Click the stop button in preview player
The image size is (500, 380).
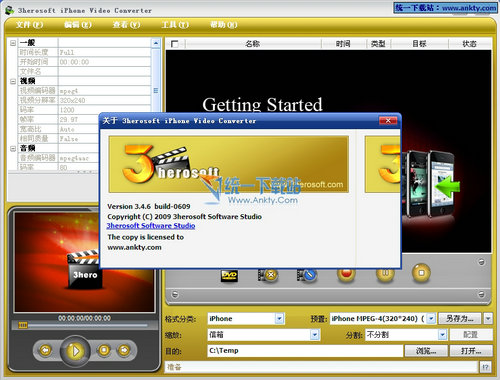(x=104, y=350)
